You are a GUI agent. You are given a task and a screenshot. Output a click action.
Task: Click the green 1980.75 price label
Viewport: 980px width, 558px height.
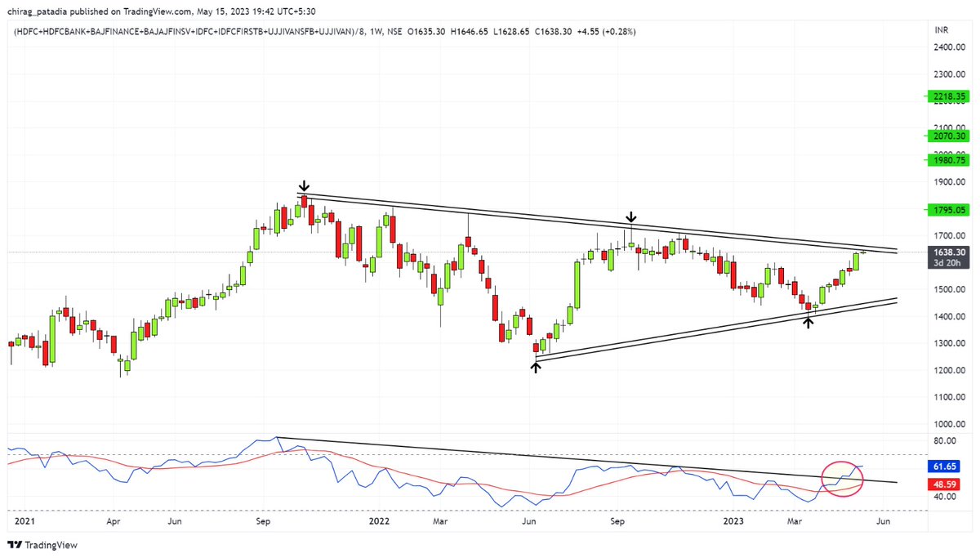point(948,160)
